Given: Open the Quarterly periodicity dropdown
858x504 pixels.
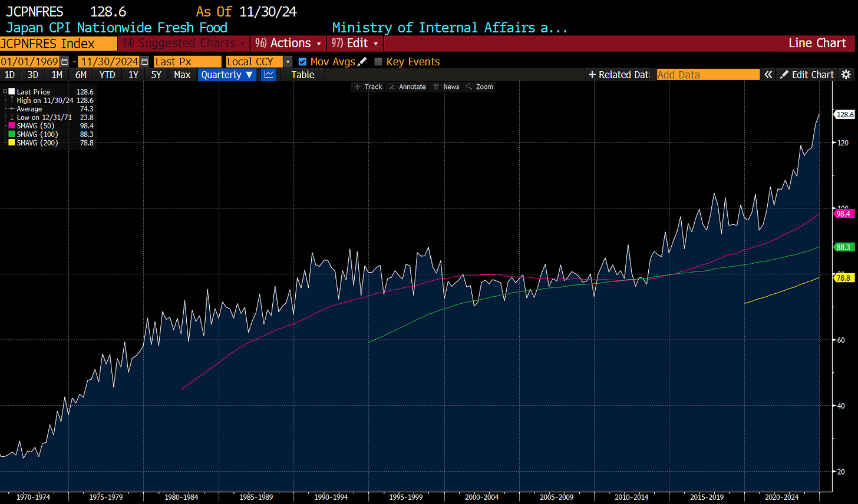Looking at the screenshot, I should click(227, 75).
